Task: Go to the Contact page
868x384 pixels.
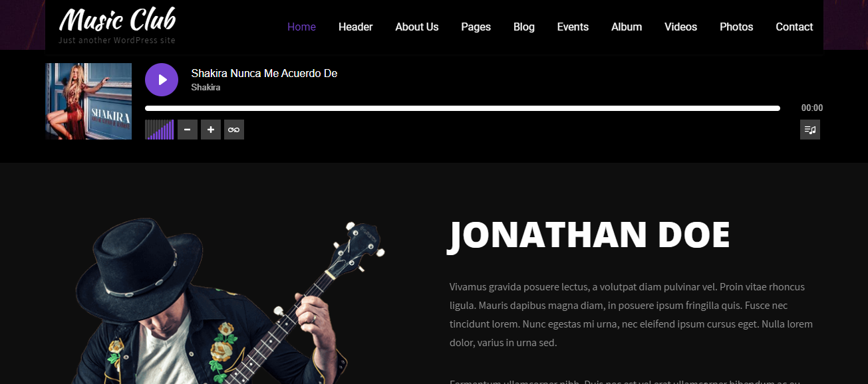Action: coord(794,27)
